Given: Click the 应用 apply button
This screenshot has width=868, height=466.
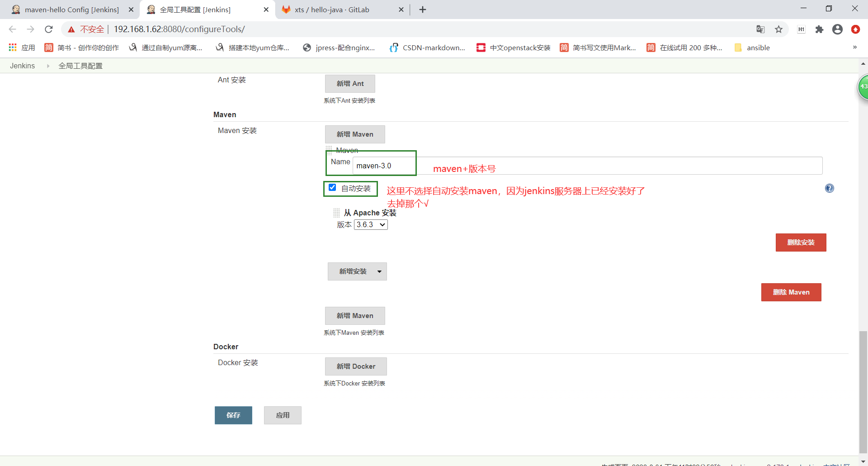Looking at the screenshot, I should tap(283, 415).
